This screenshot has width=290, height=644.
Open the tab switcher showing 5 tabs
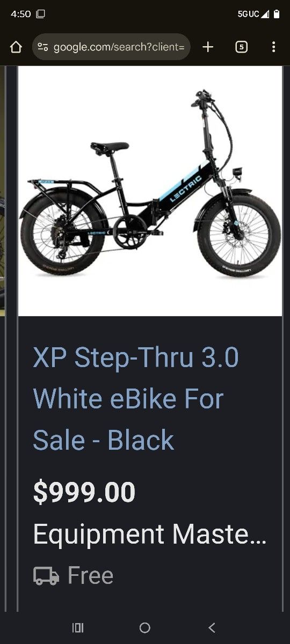point(241,47)
